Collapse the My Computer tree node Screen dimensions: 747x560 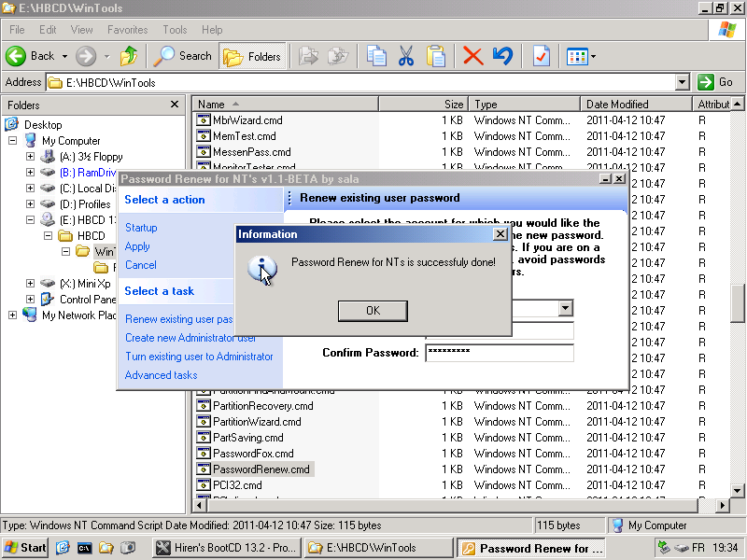(x=13, y=141)
